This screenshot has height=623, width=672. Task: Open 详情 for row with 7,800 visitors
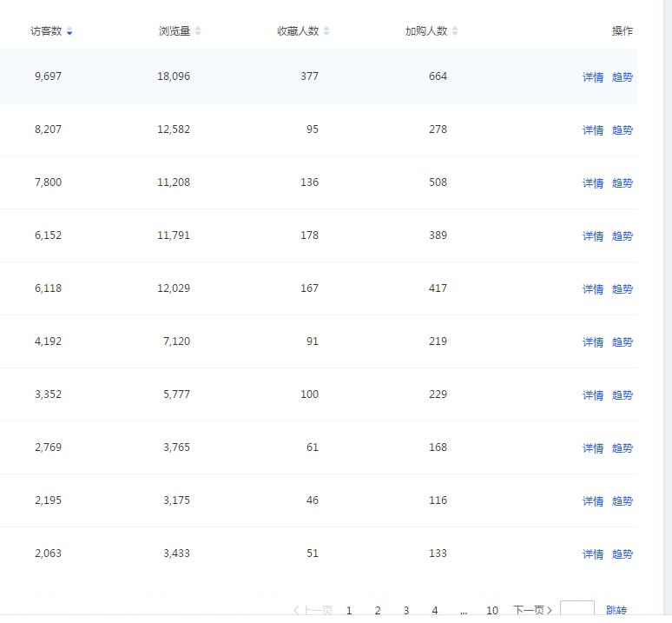point(592,183)
